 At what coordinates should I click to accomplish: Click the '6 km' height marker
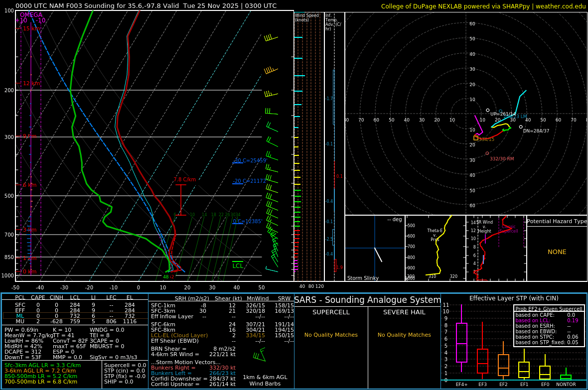coord(30,185)
